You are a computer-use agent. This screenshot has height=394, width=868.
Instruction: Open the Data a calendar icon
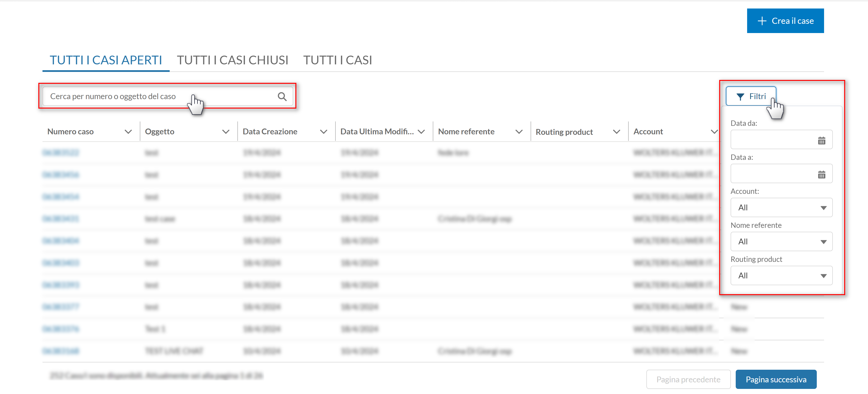coord(821,175)
